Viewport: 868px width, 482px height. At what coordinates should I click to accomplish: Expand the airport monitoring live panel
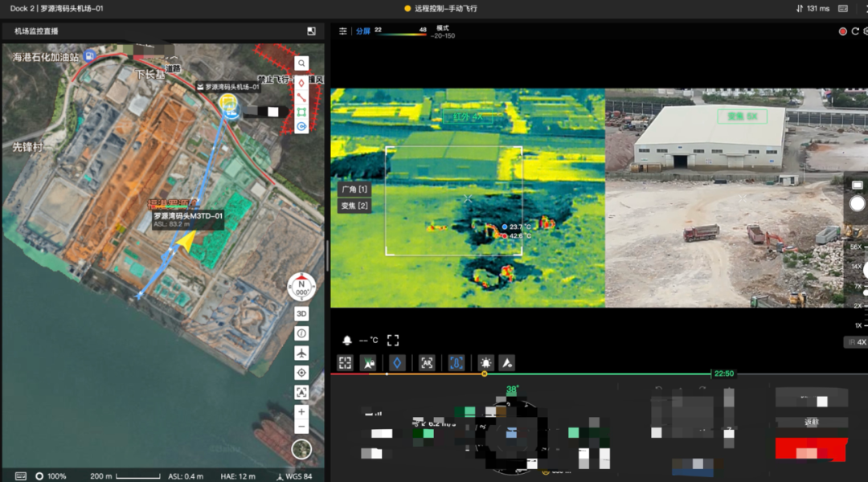(x=311, y=31)
